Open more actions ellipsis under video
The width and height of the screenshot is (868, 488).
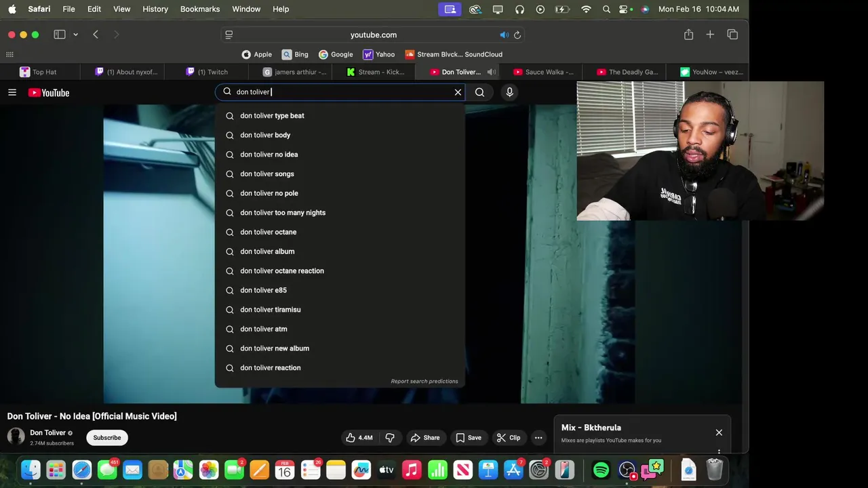pos(538,438)
